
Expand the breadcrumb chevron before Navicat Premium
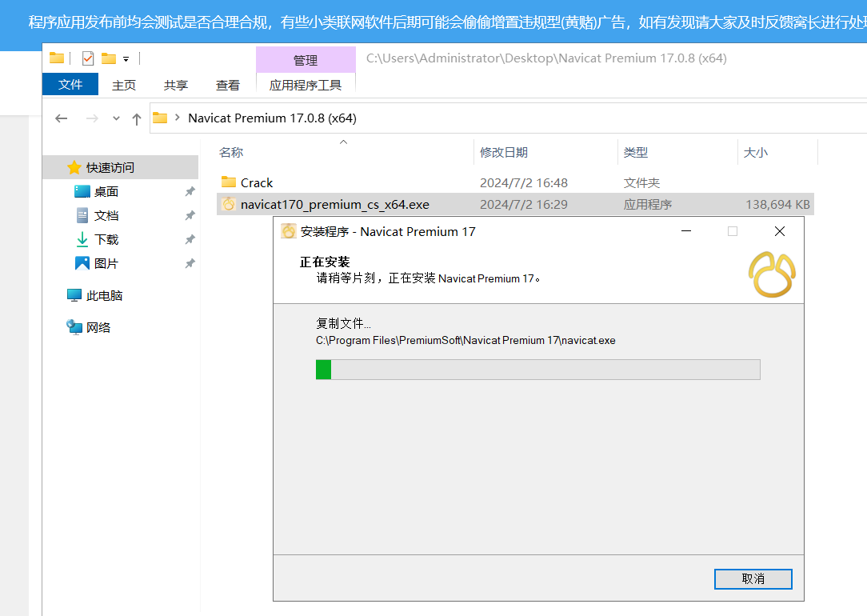tap(177, 118)
